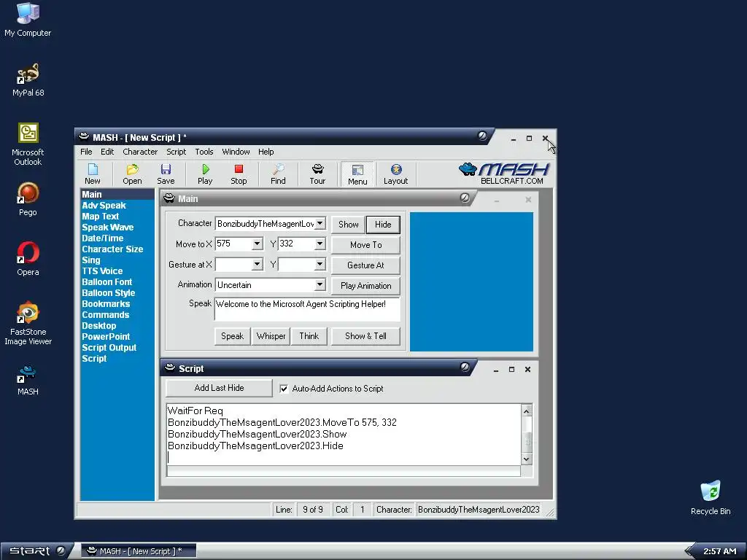This screenshot has height=560, width=747.
Task: Open the Gesture at Y dropdown
Action: (x=320, y=264)
